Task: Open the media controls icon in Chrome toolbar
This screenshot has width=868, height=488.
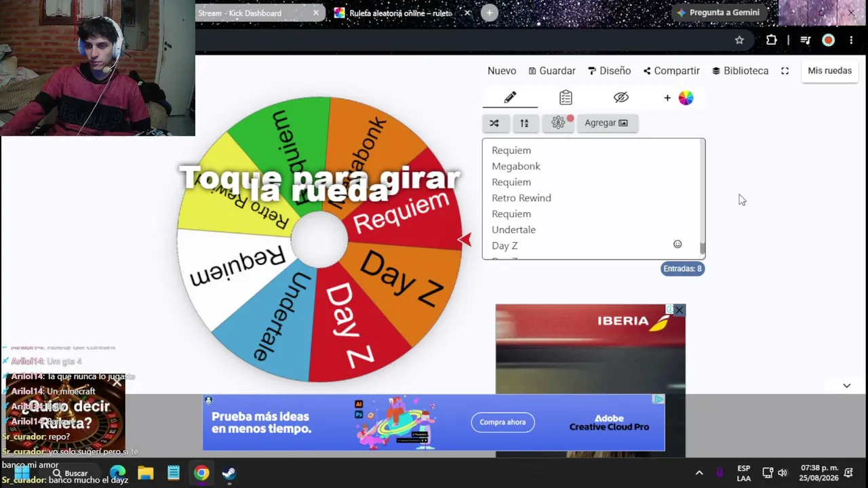Action: pos(806,40)
